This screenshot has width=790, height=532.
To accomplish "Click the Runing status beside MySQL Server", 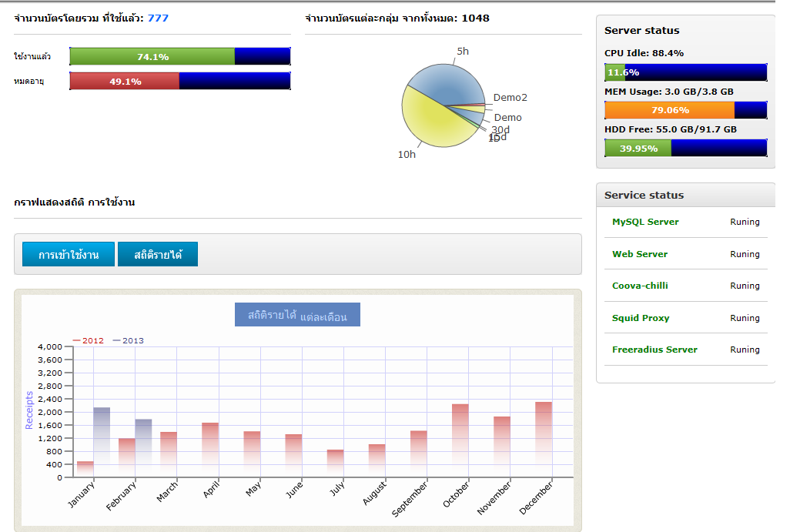I will 745,222.
